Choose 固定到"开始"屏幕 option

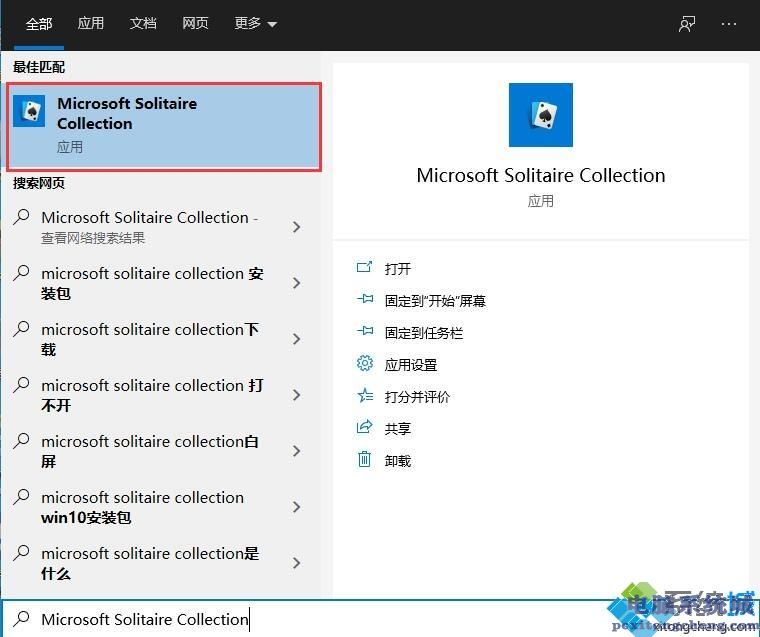435,301
